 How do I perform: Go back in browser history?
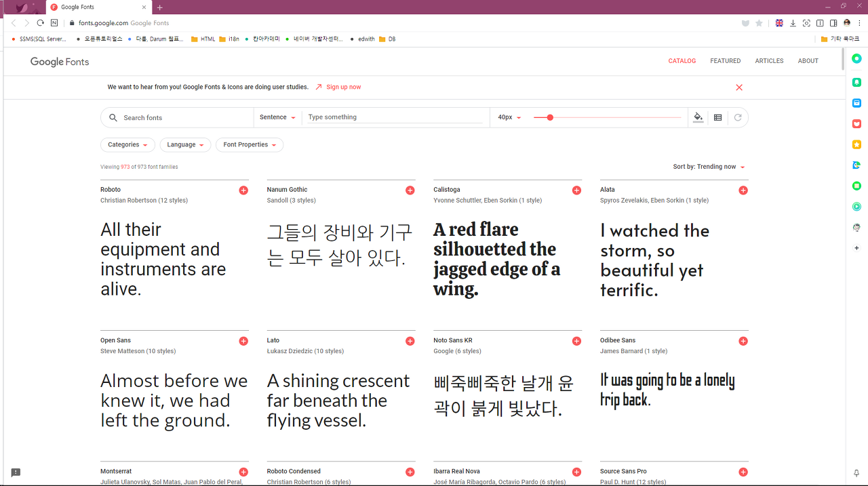(14, 23)
